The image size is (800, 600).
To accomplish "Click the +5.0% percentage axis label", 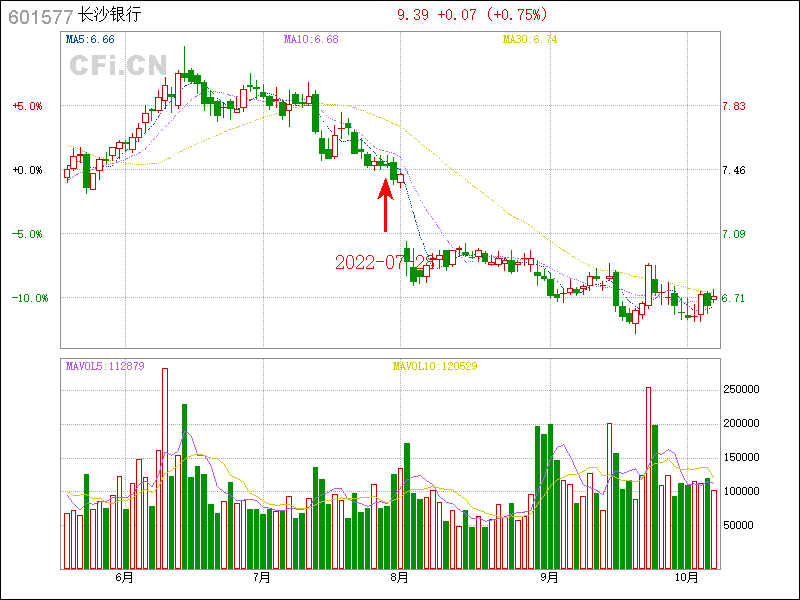I will click(27, 106).
